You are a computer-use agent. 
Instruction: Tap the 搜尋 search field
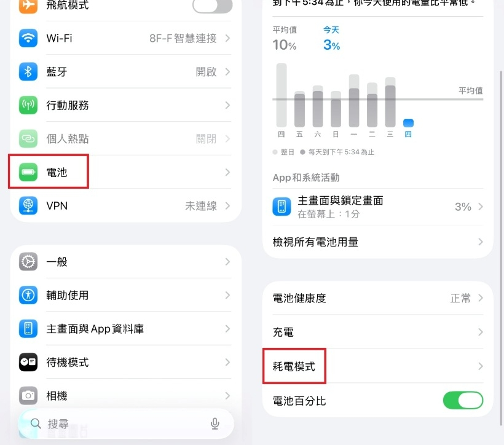pyautogui.click(x=125, y=423)
